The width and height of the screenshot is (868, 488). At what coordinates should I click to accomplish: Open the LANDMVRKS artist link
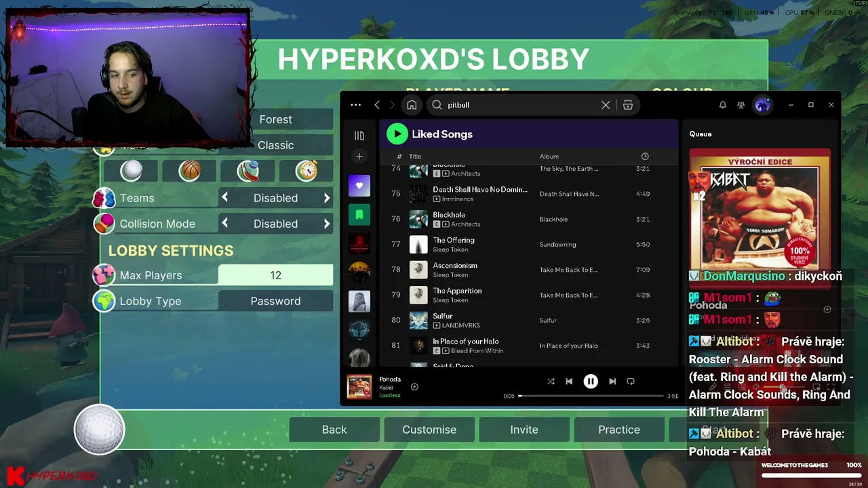tap(460, 326)
